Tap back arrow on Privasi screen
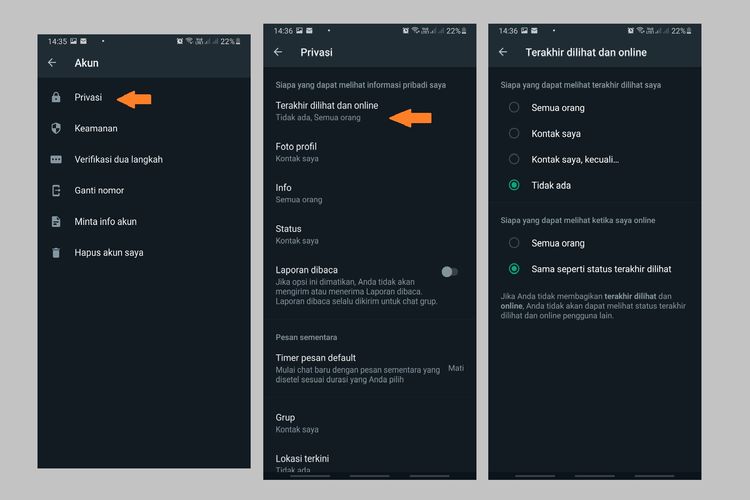 click(278, 52)
